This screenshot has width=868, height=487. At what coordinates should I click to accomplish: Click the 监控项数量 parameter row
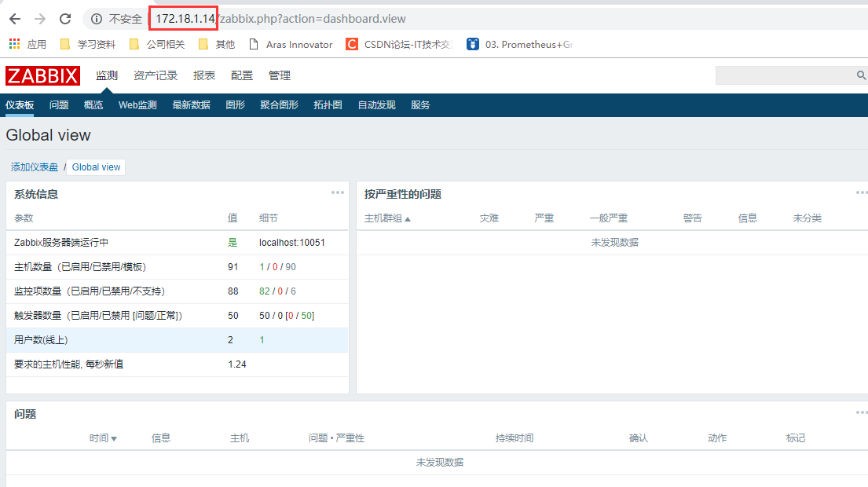pyautogui.click(x=178, y=291)
